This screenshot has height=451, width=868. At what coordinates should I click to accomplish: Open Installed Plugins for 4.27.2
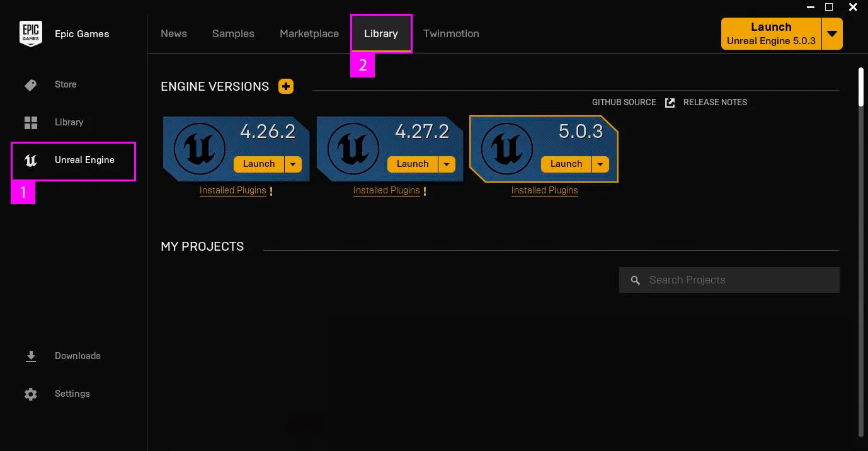pyautogui.click(x=387, y=190)
